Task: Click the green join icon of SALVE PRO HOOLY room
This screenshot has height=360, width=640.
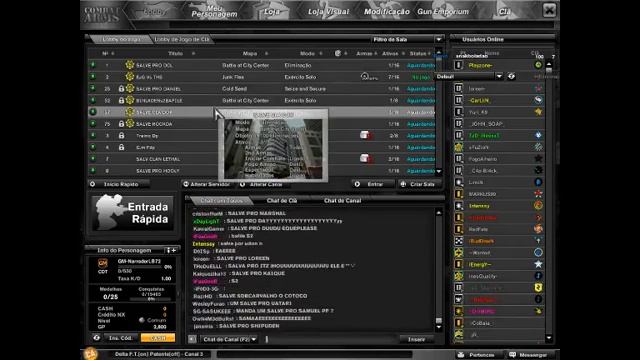Action: (93, 171)
